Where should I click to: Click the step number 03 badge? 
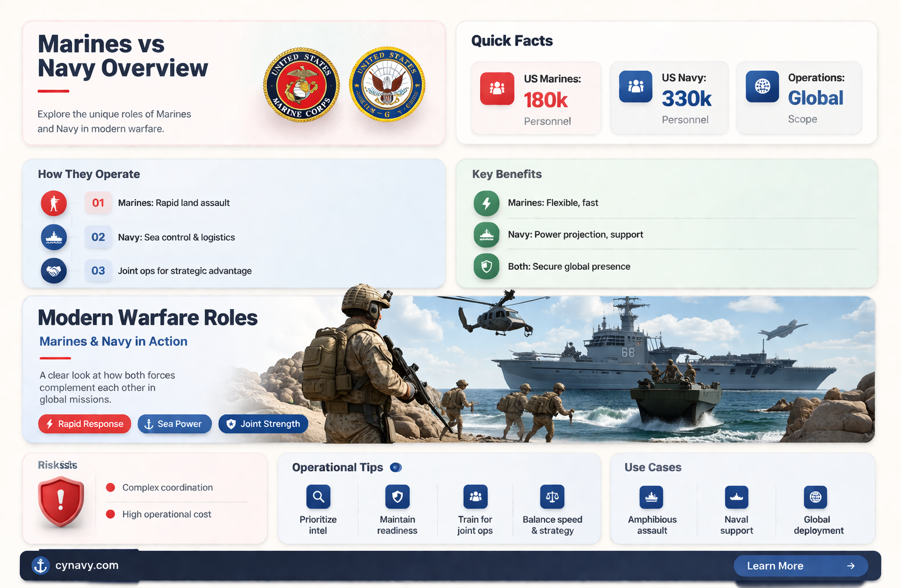98,271
